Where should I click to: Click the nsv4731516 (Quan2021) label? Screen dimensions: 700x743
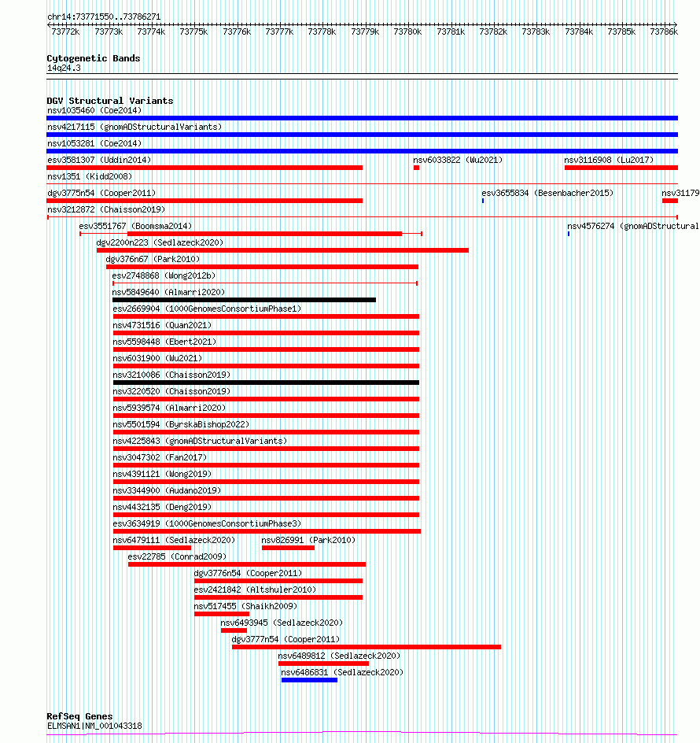click(162, 326)
